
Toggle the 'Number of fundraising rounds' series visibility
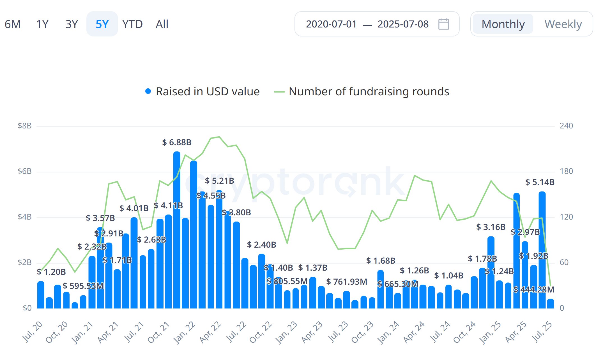coord(369,91)
